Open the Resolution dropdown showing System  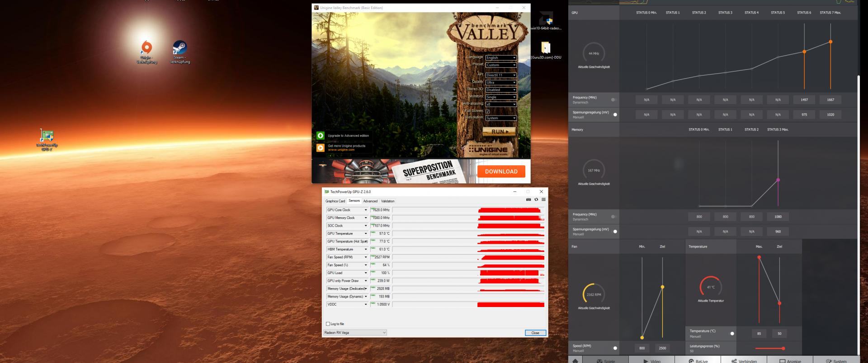point(500,118)
